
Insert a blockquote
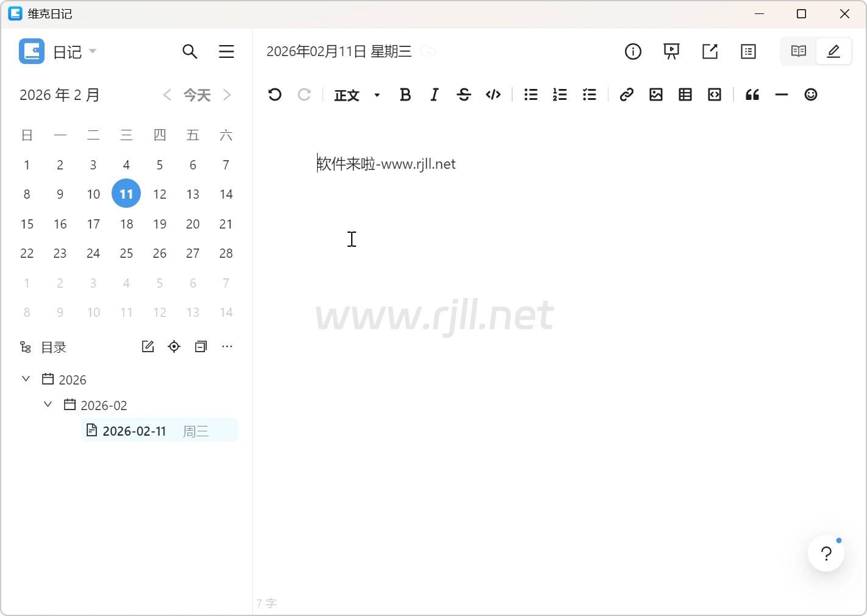pyautogui.click(x=752, y=94)
